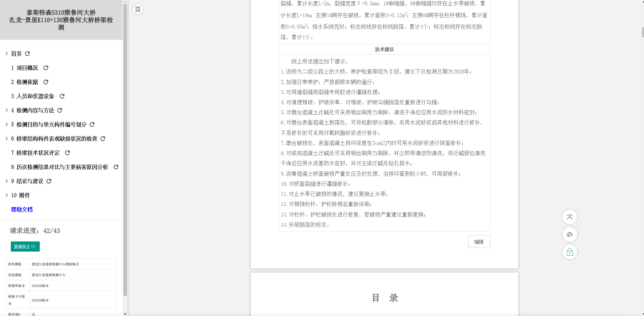644x316 pixels.
Task: Refresh the 4 检测内容与方法 section
Action: tap(60, 110)
